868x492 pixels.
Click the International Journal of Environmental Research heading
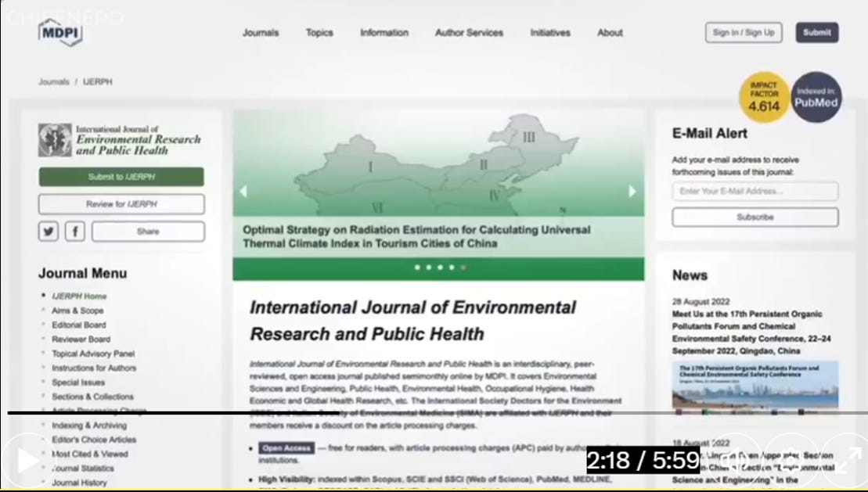(x=413, y=321)
